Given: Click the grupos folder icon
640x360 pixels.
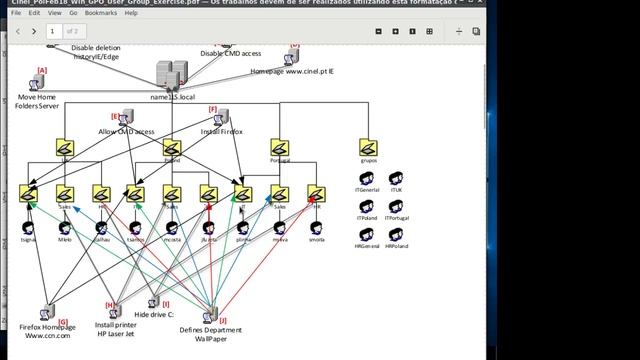Looking at the screenshot, I should tap(369, 147).
